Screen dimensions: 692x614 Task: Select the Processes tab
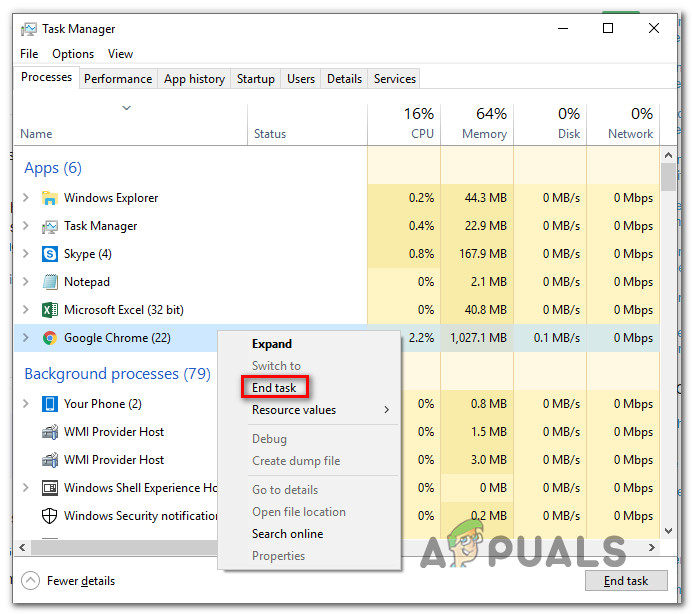[x=46, y=77]
